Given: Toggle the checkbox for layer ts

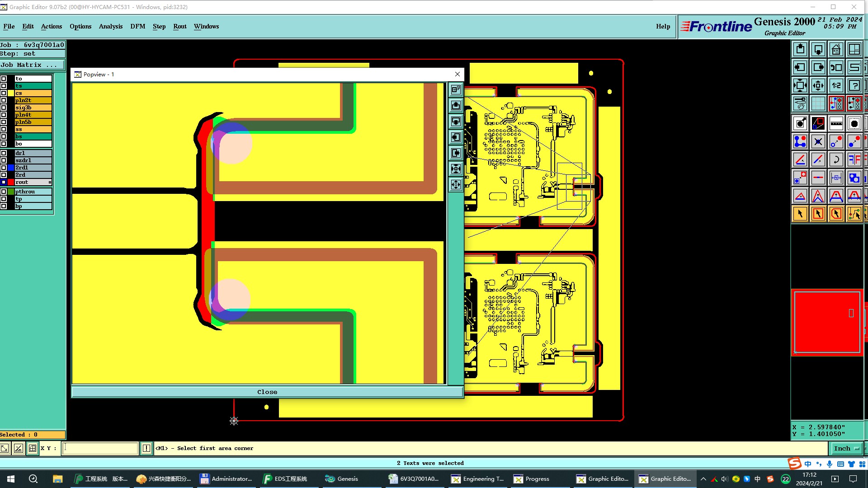Looking at the screenshot, I should coord(4,86).
